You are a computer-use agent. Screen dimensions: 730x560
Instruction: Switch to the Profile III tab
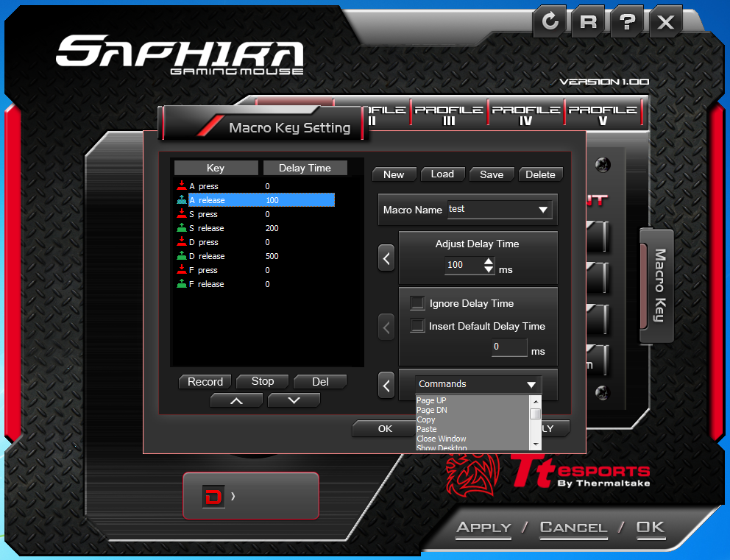tap(449, 115)
